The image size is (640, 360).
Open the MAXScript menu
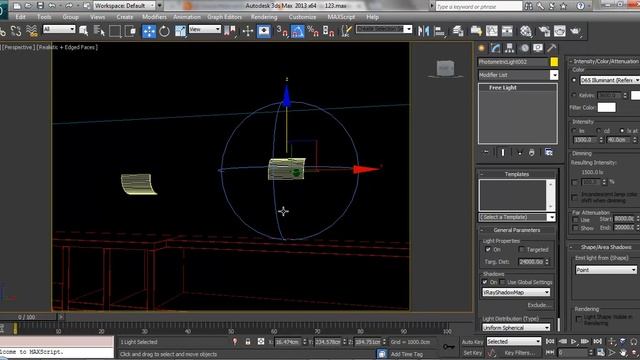coord(341,17)
